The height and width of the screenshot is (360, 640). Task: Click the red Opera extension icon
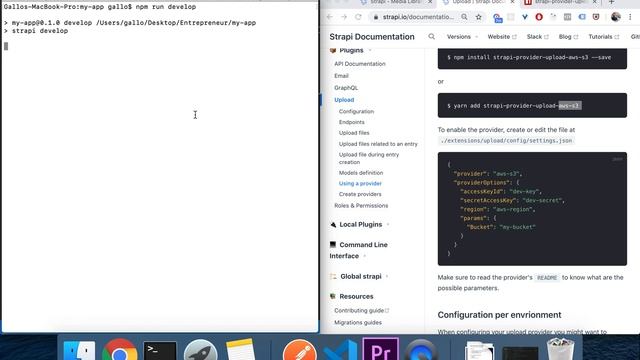(x=539, y=17)
